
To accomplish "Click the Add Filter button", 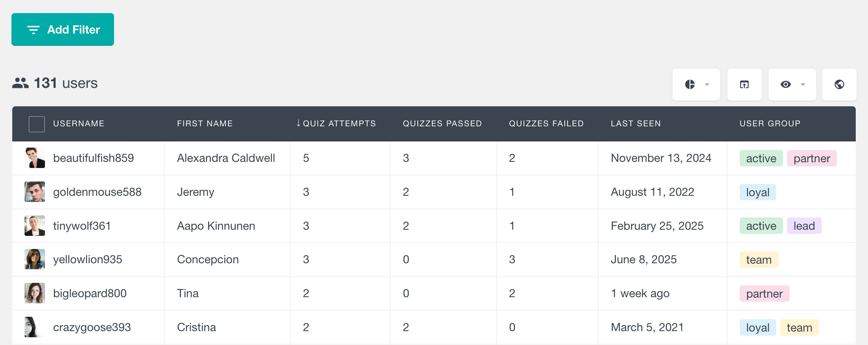I will [x=63, y=29].
